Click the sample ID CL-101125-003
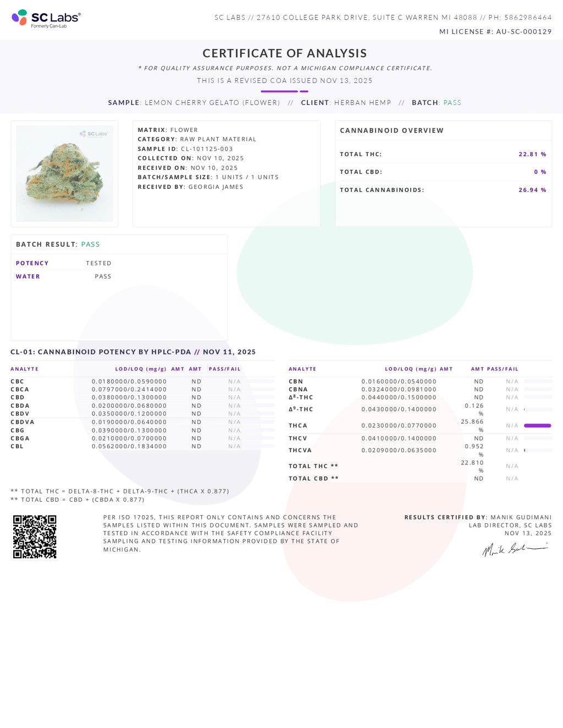The image size is (563, 728). tap(207, 149)
